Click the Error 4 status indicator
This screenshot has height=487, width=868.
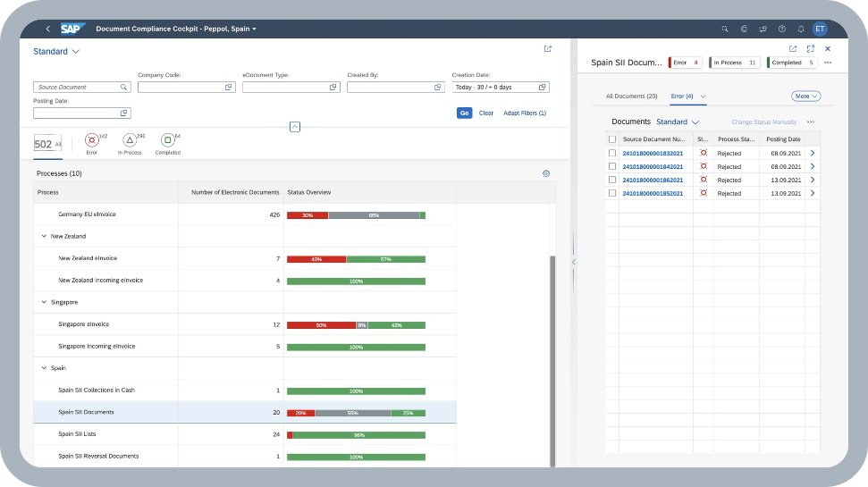[x=686, y=63]
